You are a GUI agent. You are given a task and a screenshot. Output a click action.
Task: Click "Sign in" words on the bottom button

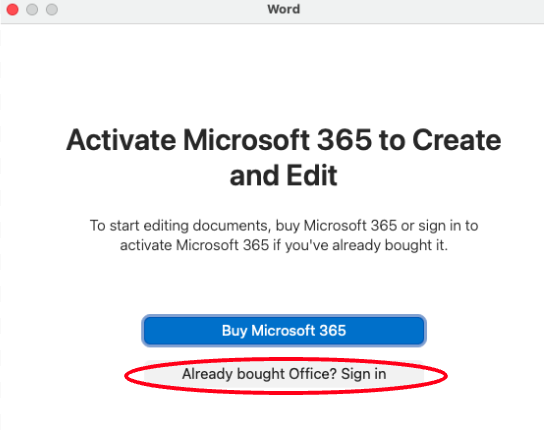point(364,374)
